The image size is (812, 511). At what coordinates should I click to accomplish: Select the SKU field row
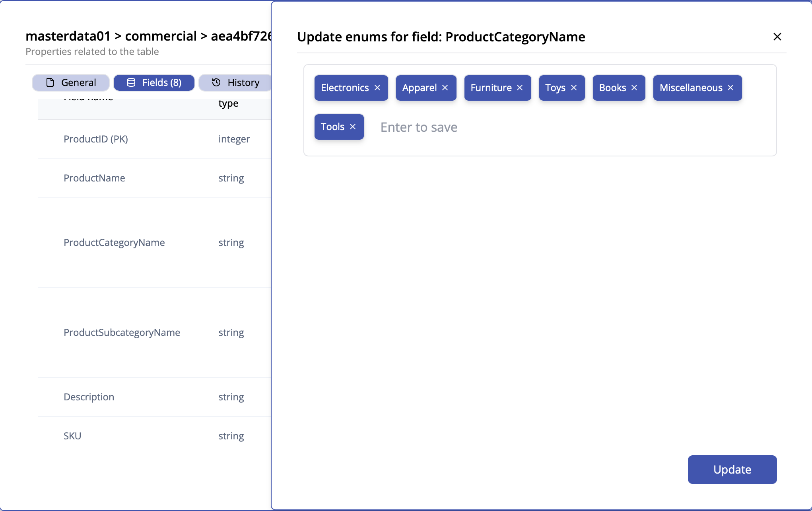(72, 435)
